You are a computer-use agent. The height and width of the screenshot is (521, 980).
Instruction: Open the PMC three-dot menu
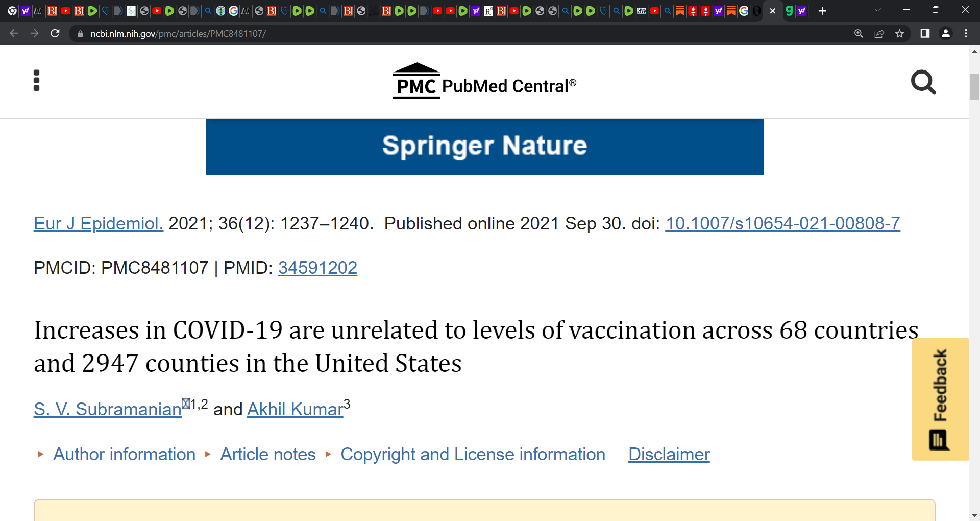36,81
